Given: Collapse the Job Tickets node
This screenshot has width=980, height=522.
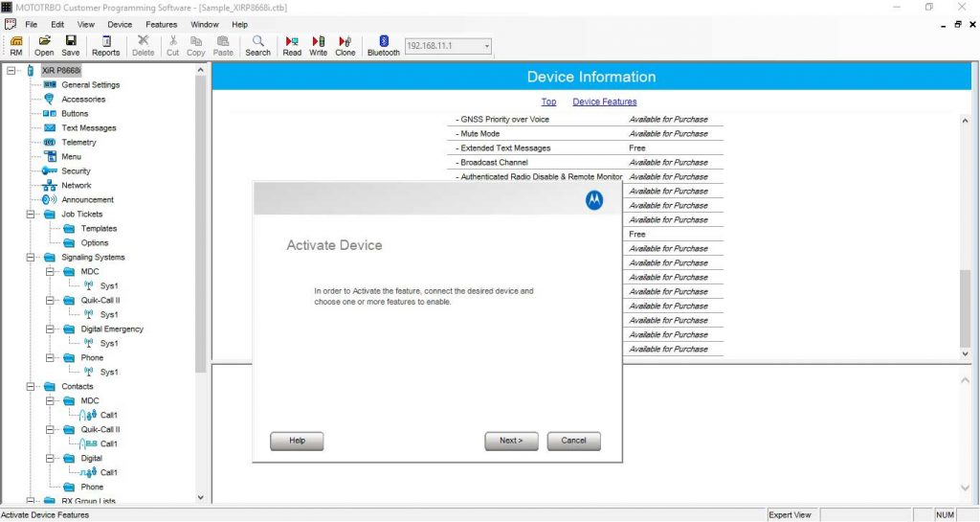Looking at the screenshot, I should [x=30, y=215].
